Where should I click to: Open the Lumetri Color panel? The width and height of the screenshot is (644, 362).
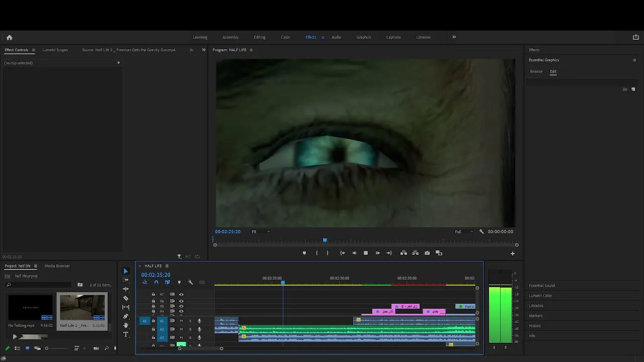click(540, 296)
